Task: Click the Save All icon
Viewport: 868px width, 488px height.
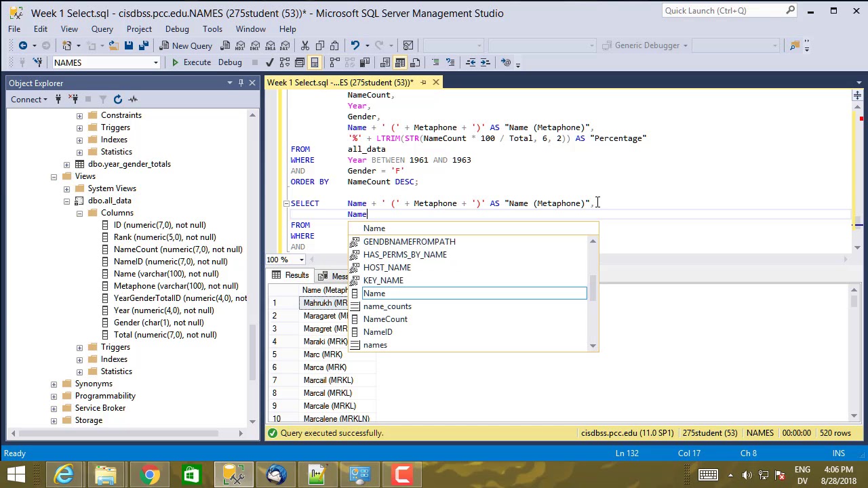Action: 143,45
